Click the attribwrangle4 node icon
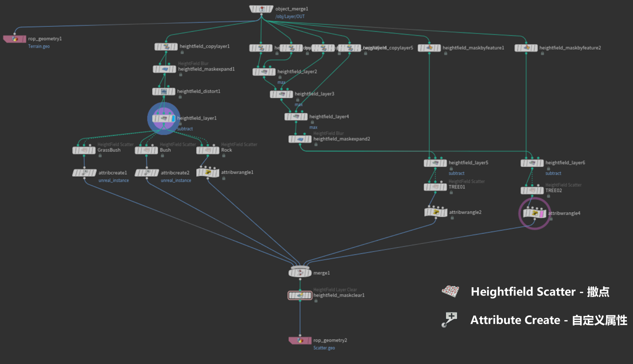 click(x=535, y=214)
